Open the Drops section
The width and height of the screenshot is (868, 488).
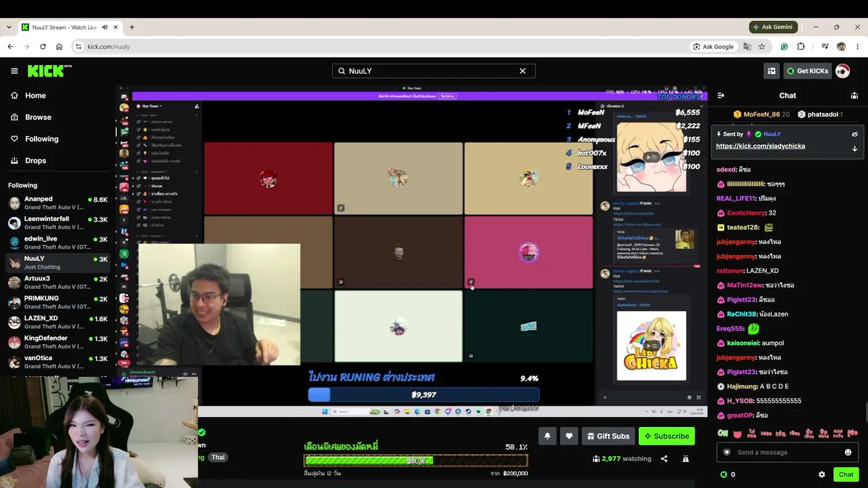(35, 161)
